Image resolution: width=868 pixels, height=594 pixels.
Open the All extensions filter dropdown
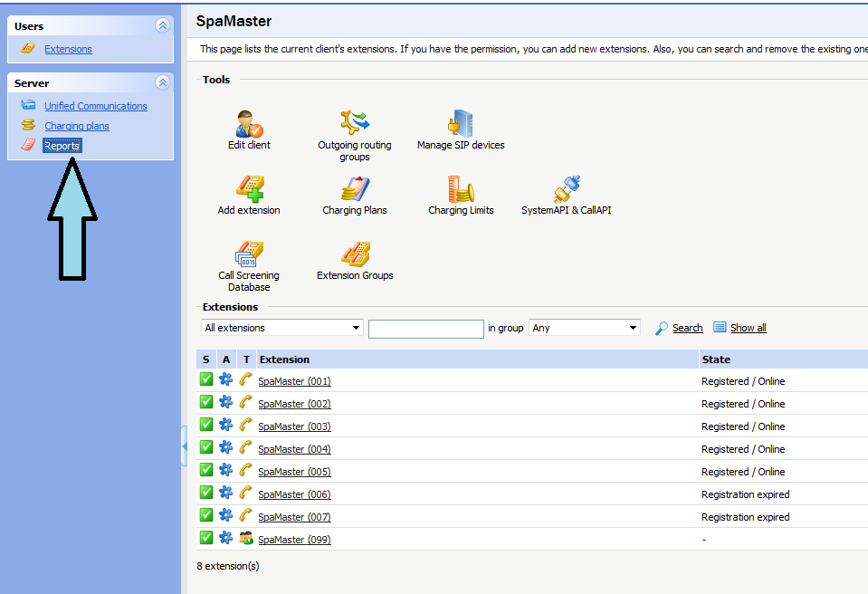tap(282, 328)
